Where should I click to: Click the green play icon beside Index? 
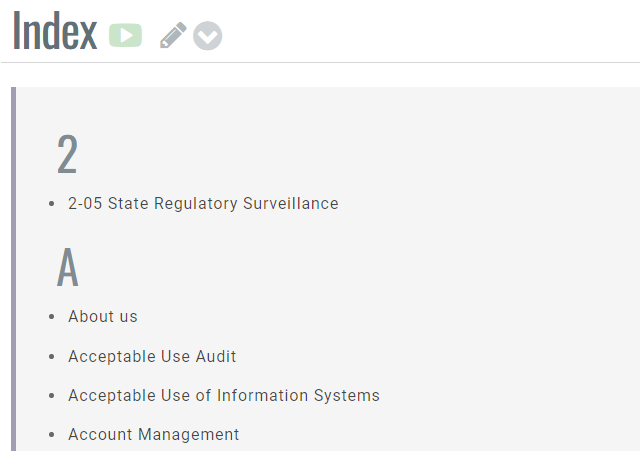125,36
